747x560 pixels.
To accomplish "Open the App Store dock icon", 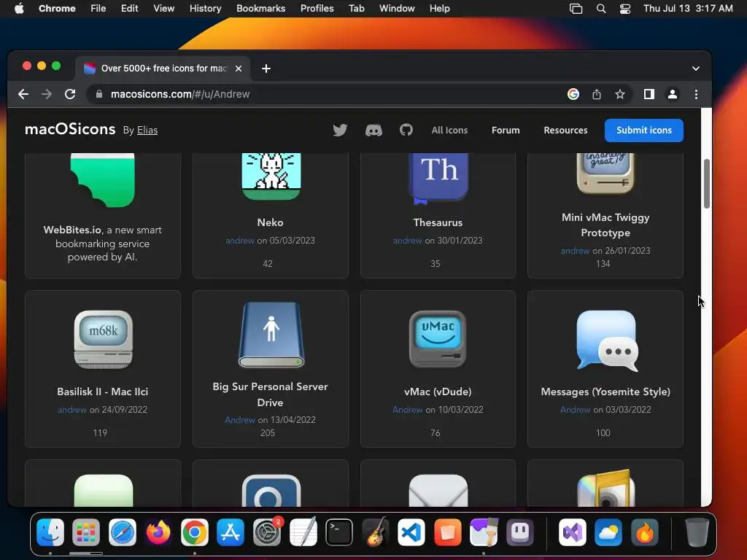I will click(x=231, y=532).
